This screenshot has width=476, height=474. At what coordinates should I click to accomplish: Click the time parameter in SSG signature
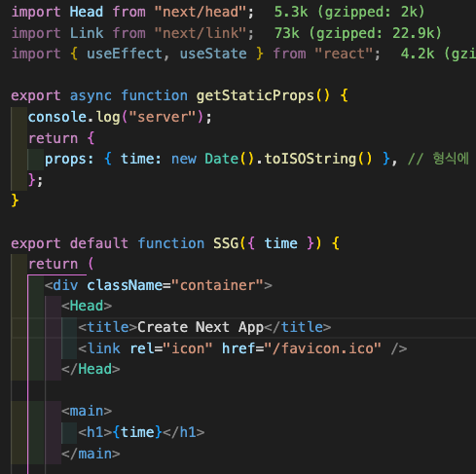(280, 243)
